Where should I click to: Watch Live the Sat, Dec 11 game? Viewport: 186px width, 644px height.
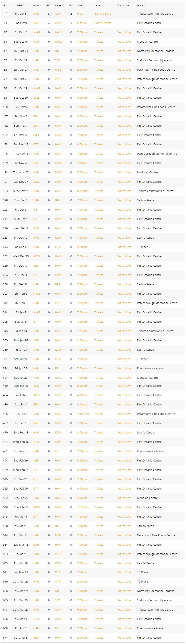[124, 247]
